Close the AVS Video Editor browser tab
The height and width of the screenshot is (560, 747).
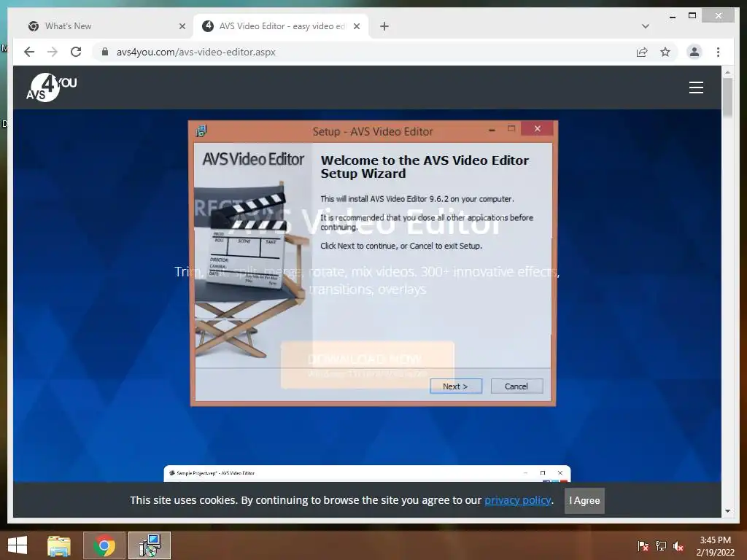click(x=356, y=26)
